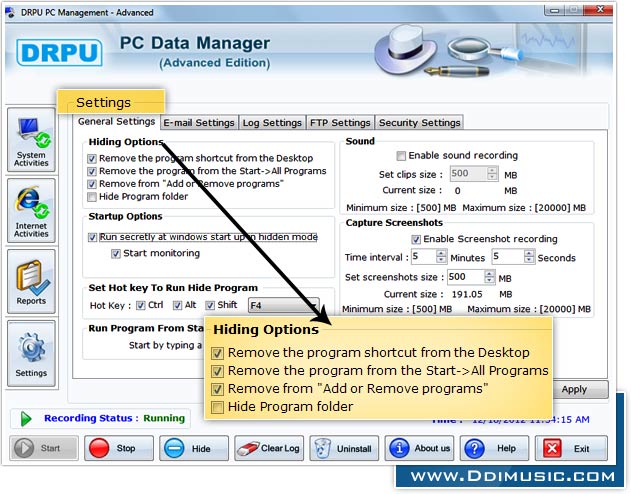Switch to FTP Settings tab
The image size is (631, 494).
pos(340,123)
